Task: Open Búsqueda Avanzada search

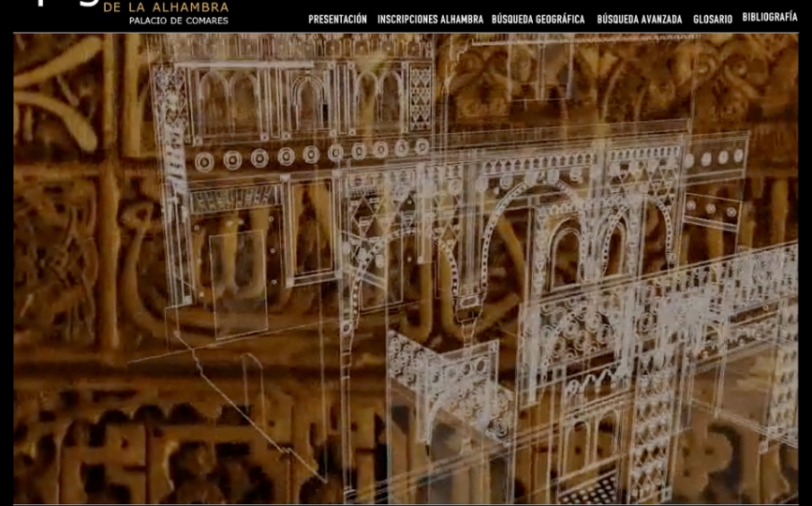Action: (640, 19)
